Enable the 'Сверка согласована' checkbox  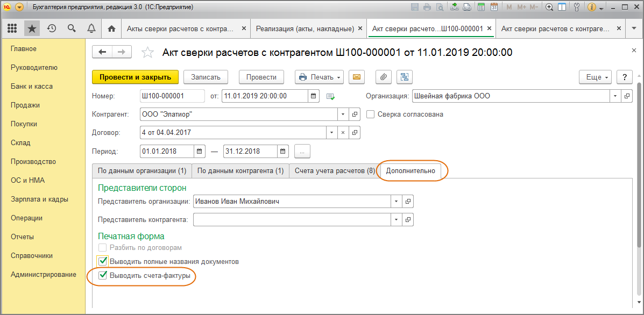[370, 114]
